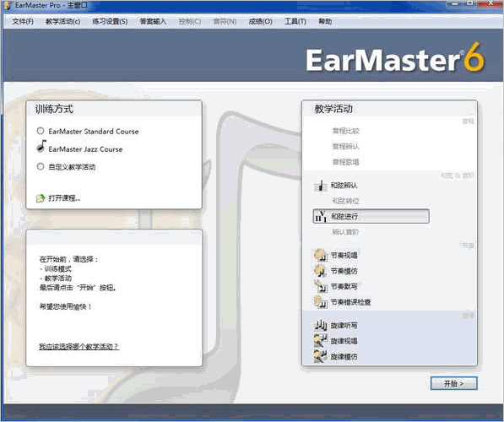This screenshot has width=504, height=422.
Task: Select the 节奏错误检查 activity label
Action: click(x=350, y=302)
